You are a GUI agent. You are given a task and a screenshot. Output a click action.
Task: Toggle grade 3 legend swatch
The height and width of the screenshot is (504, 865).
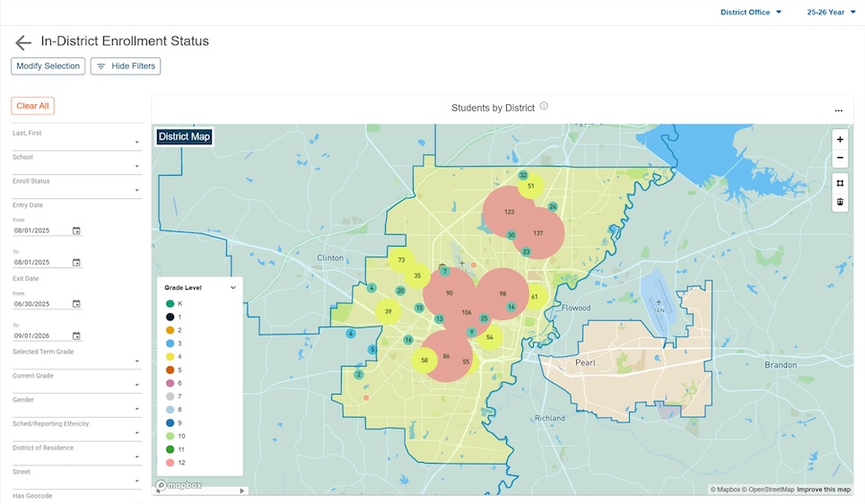[x=170, y=343]
